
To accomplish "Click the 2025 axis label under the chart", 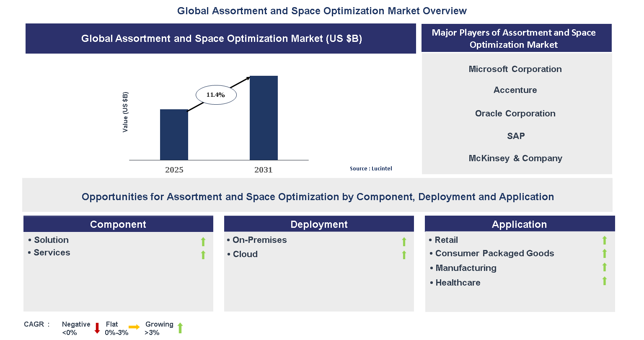I will pos(174,170).
